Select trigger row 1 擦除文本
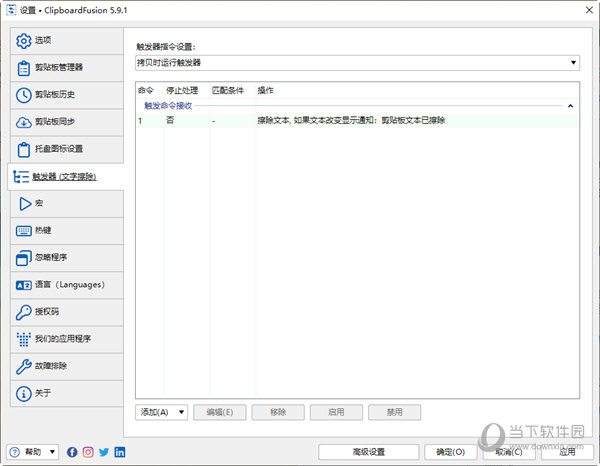 point(357,121)
